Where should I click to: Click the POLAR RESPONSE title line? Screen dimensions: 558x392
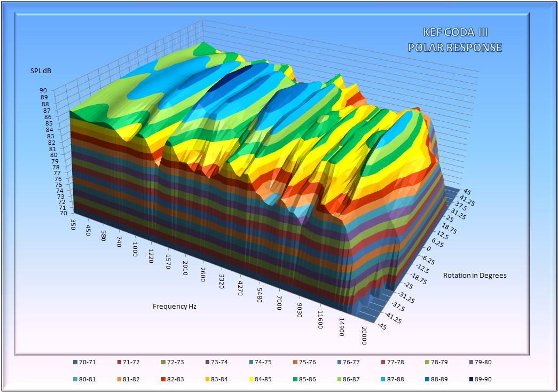(455, 48)
